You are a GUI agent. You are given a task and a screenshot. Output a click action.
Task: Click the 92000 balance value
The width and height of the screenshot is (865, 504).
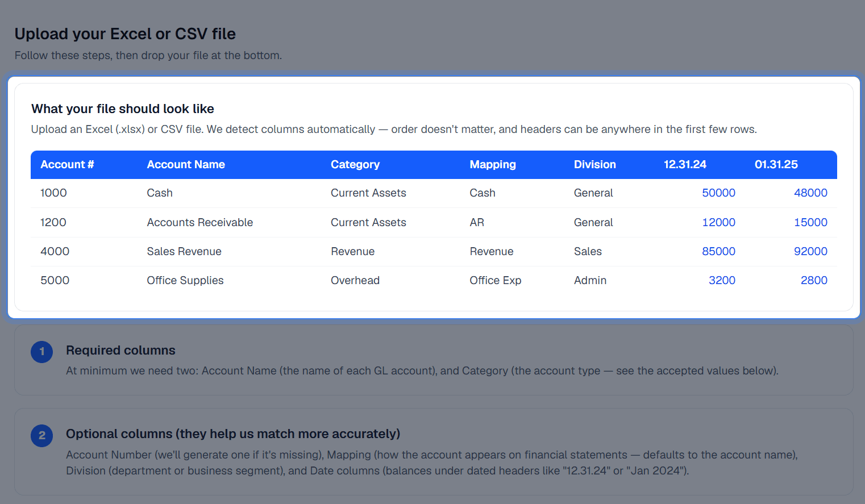(810, 252)
